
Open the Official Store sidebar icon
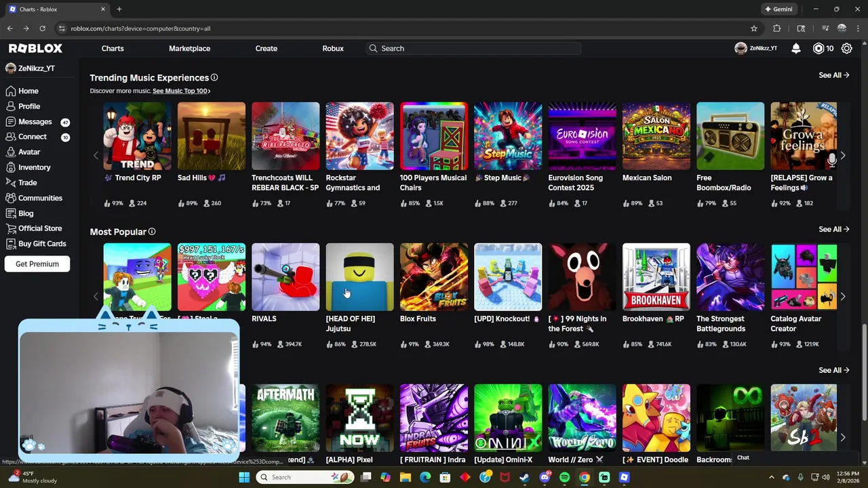tap(11, 228)
